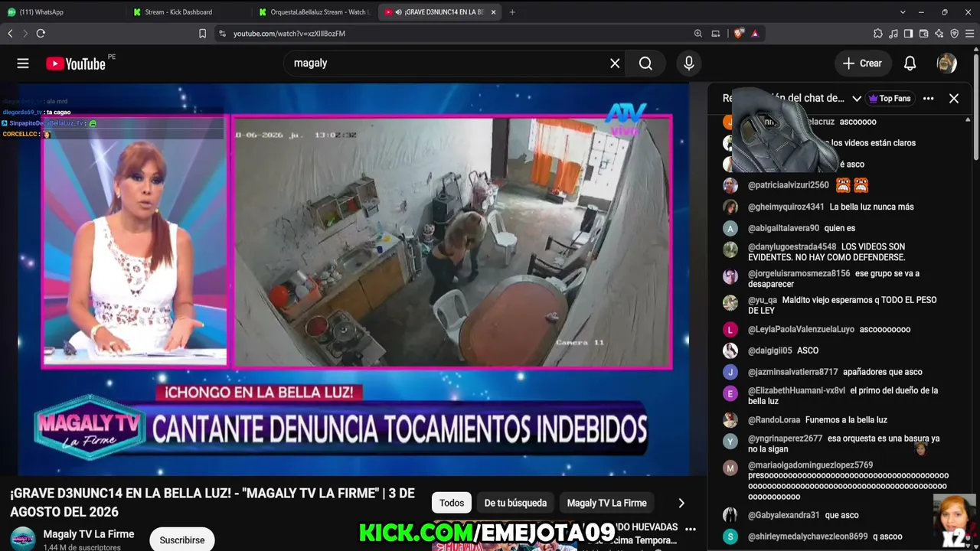Open the three-dot menu of the suggested video
This screenshot has width=980, height=551.
point(691,529)
